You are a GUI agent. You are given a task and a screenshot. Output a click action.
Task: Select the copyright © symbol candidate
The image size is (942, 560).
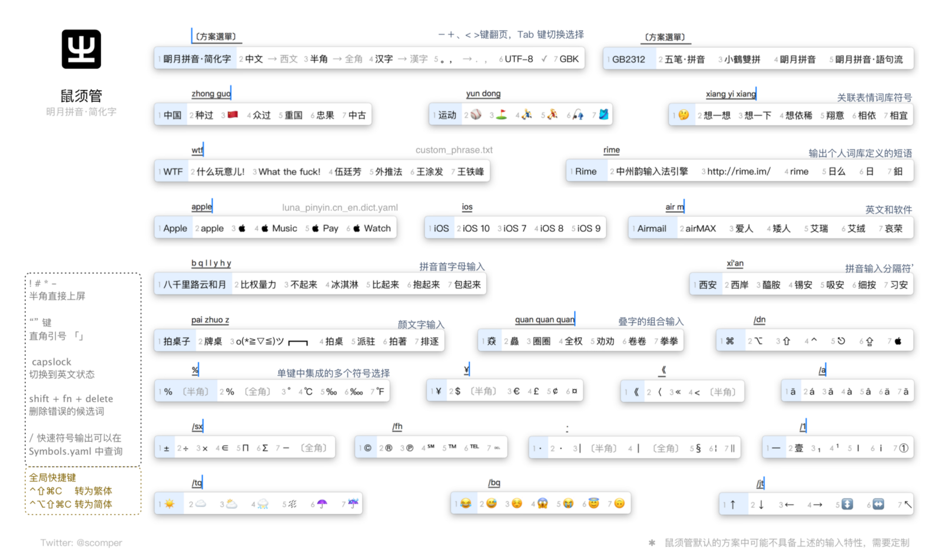(x=367, y=448)
